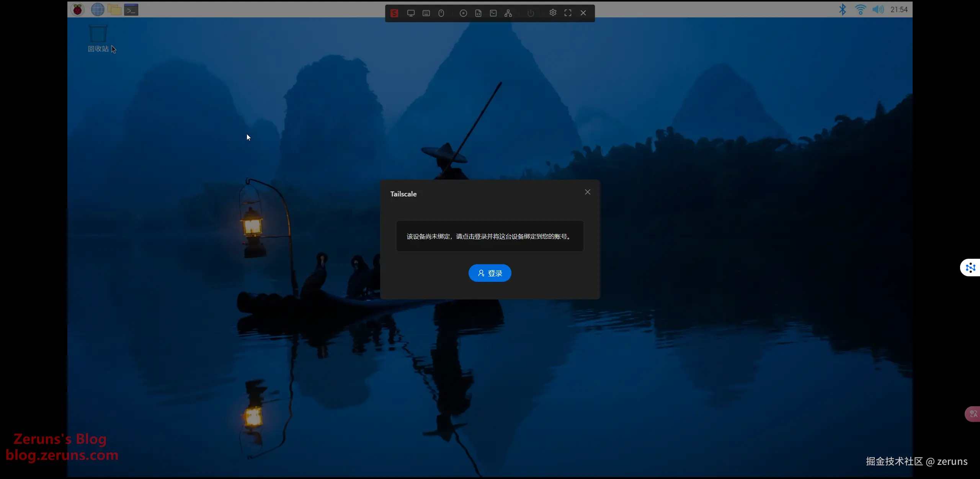Image resolution: width=980 pixels, height=479 pixels.
Task: Click the remote volume speaker icon
Action: 878,10
